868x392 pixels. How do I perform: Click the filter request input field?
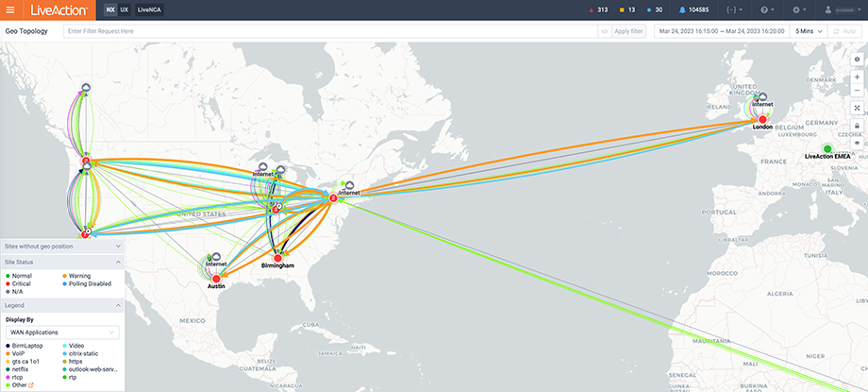pos(330,31)
